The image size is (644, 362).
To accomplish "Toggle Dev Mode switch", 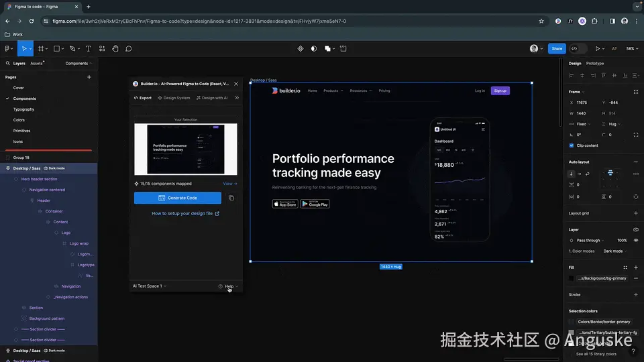I will 578,48.
